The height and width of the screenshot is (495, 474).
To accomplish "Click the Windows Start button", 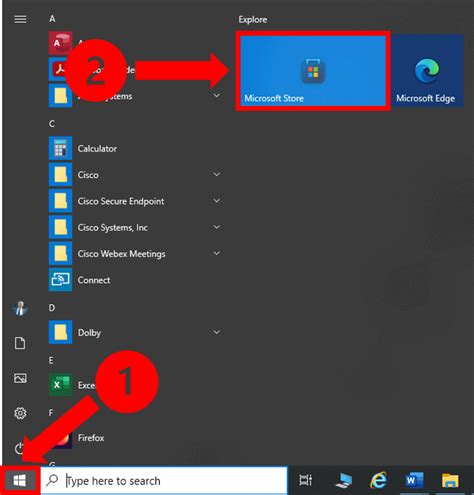I will click(x=20, y=480).
